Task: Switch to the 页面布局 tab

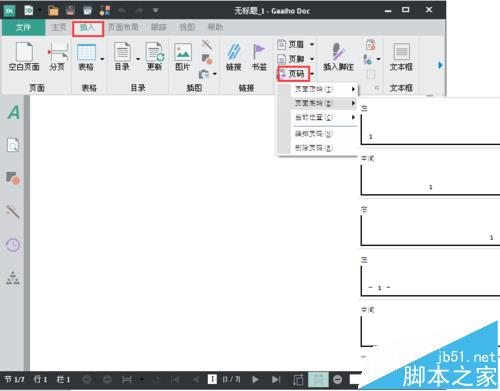Action: click(x=123, y=27)
